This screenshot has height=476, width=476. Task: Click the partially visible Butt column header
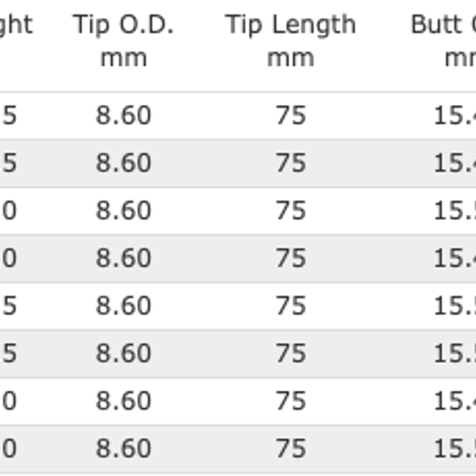[443, 41]
